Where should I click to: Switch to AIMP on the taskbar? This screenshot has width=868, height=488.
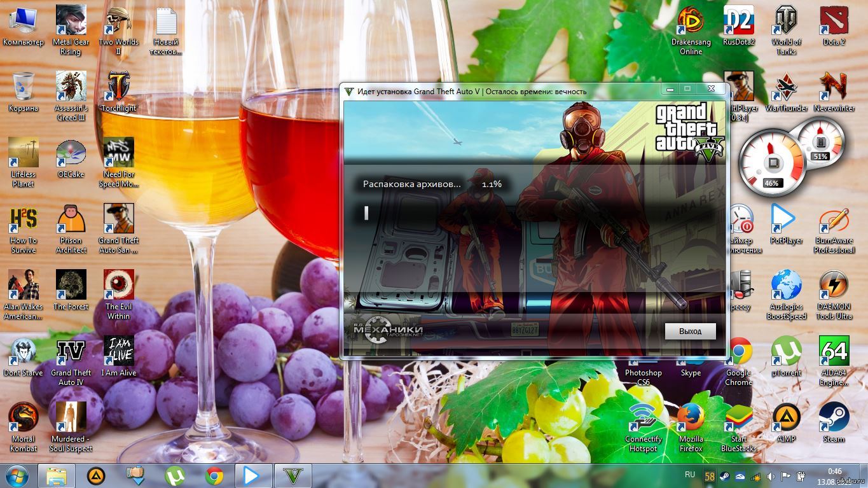[96, 476]
